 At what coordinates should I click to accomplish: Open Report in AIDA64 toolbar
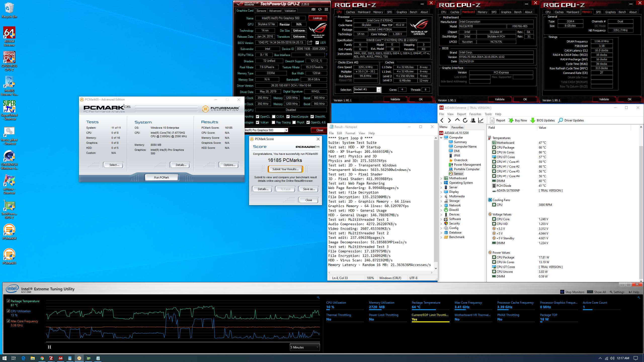tap(498, 120)
